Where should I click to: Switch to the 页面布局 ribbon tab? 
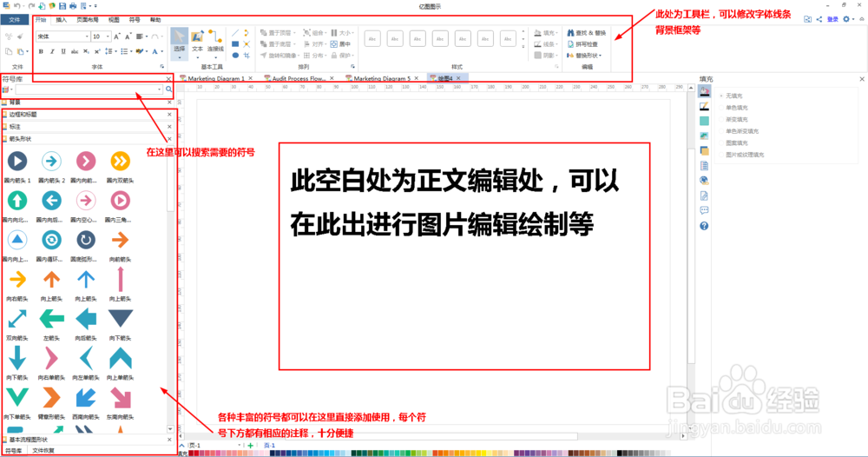tap(88, 19)
